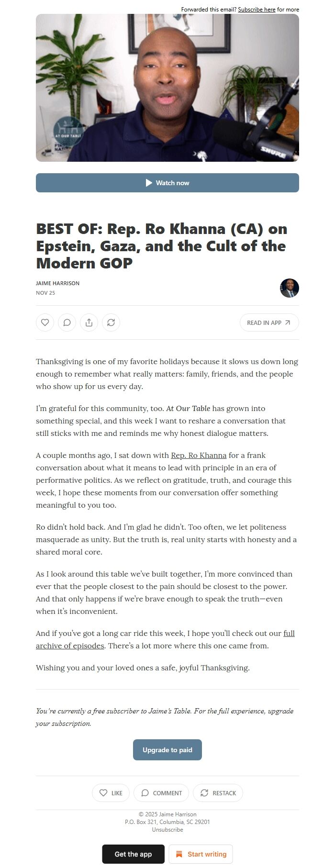
Task: Click the Upgrade to paid button
Action: [x=167, y=750]
